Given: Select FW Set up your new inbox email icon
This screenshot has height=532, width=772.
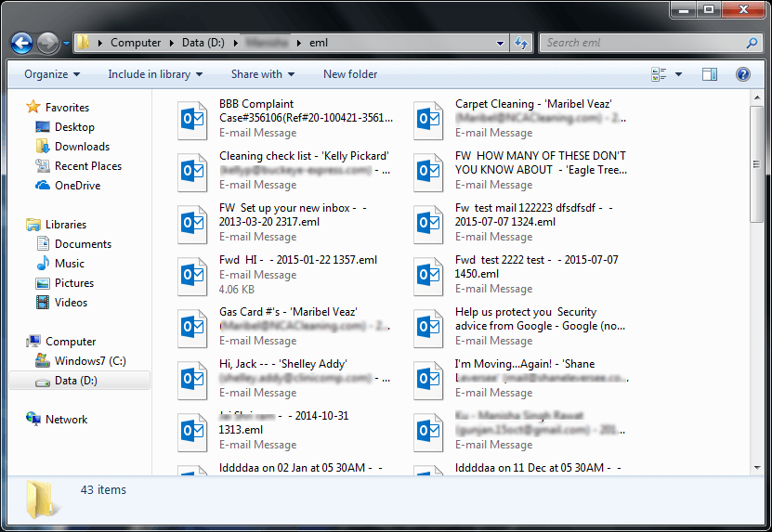Looking at the screenshot, I should [192, 224].
